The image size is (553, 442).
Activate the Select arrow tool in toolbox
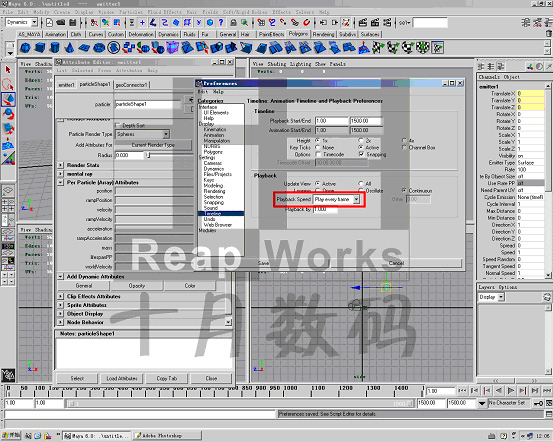coord(8,70)
